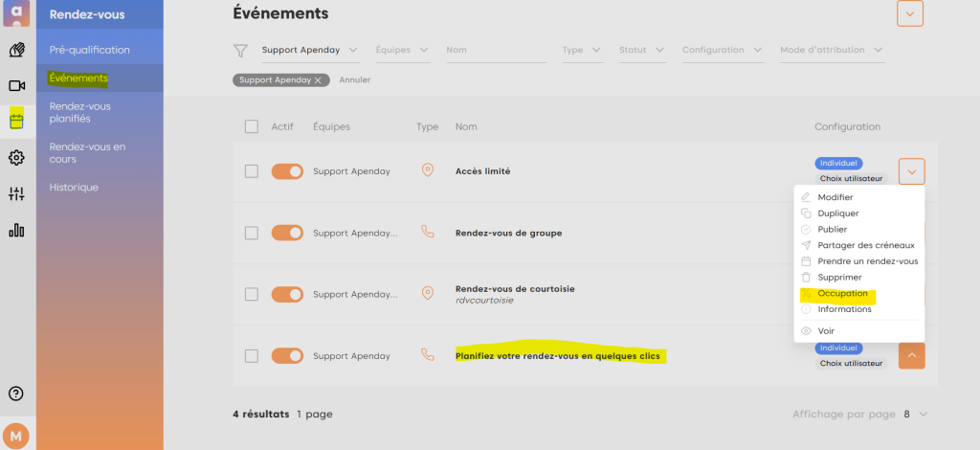Image resolution: width=980 pixels, height=450 pixels.
Task: Disable the Rendez-vous de groupe toggle
Action: [x=287, y=233]
